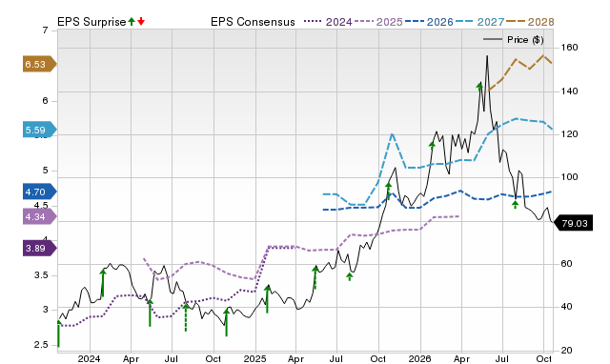This screenshot has height=364, width=610.
Task: Click the green surprise arrow just right of the 2025 gridline
Action: [x=267, y=299]
